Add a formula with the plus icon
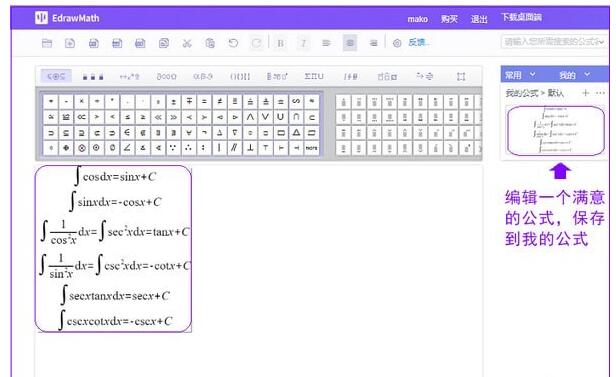The width and height of the screenshot is (616, 377). point(585,93)
